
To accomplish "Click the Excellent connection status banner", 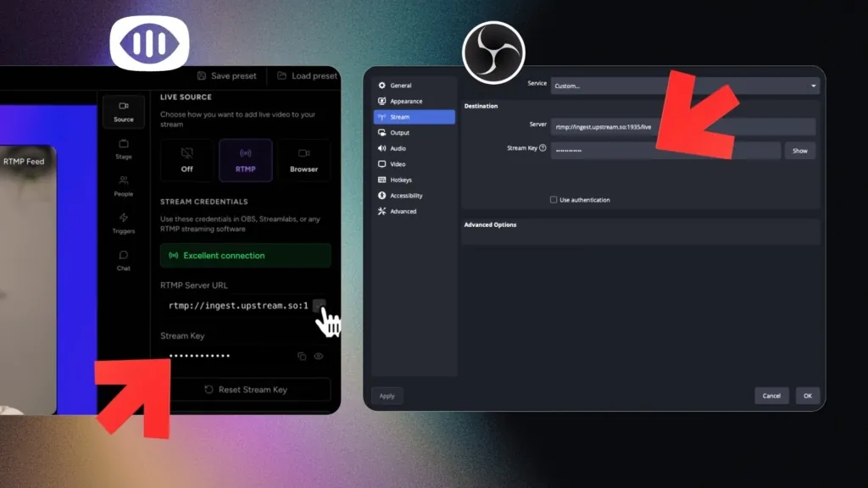I will [245, 256].
